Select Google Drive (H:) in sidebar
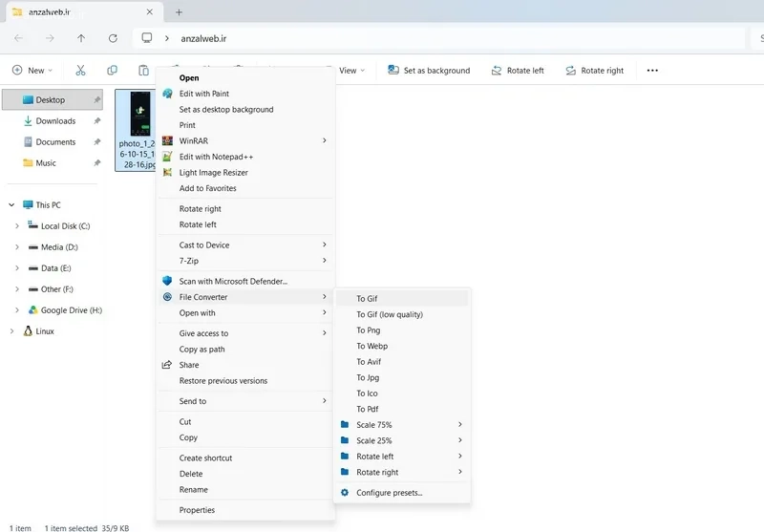764x532 pixels. click(x=65, y=309)
